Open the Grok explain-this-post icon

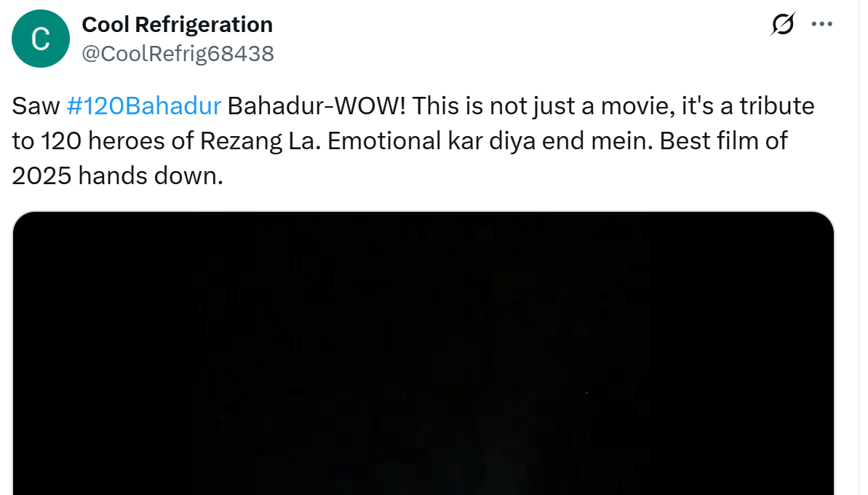(783, 24)
